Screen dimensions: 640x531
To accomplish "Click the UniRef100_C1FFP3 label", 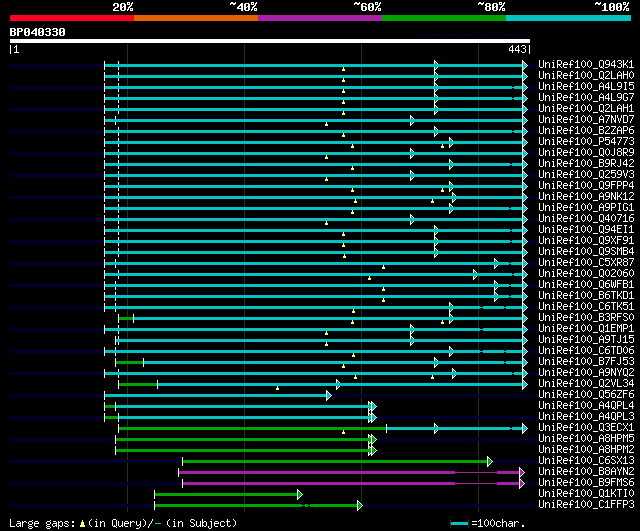I will (x=586, y=505).
